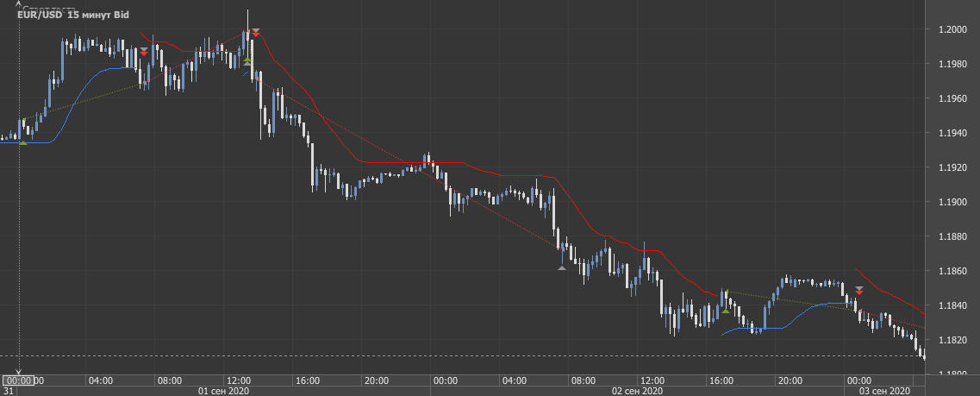The width and height of the screenshot is (980, 396).
Task: Click the 31 date label on time axis
Action: (x=6, y=391)
